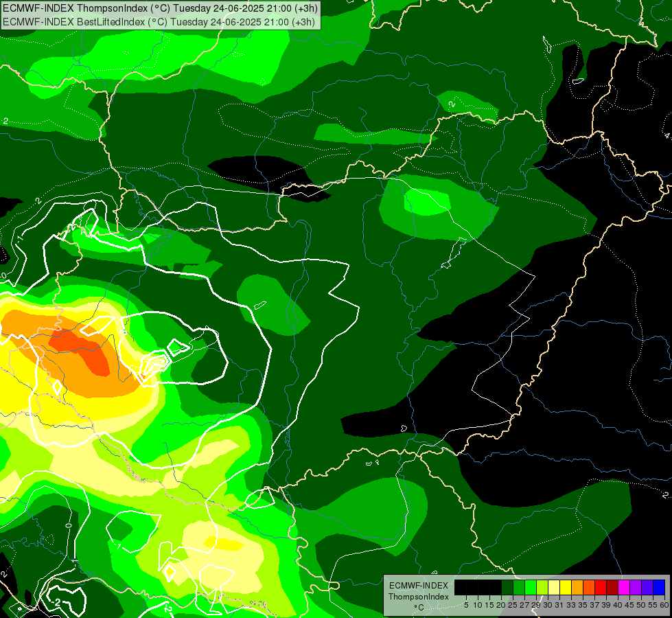The height and width of the screenshot is (618, 672).
Task: Click the ThompsonIndex title line at top
Action: coord(161,8)
